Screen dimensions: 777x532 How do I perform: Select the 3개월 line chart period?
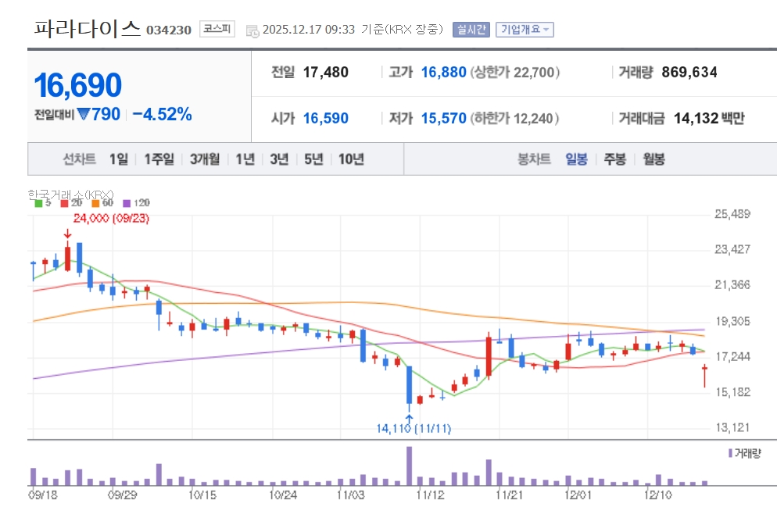(x=205, y=159)
